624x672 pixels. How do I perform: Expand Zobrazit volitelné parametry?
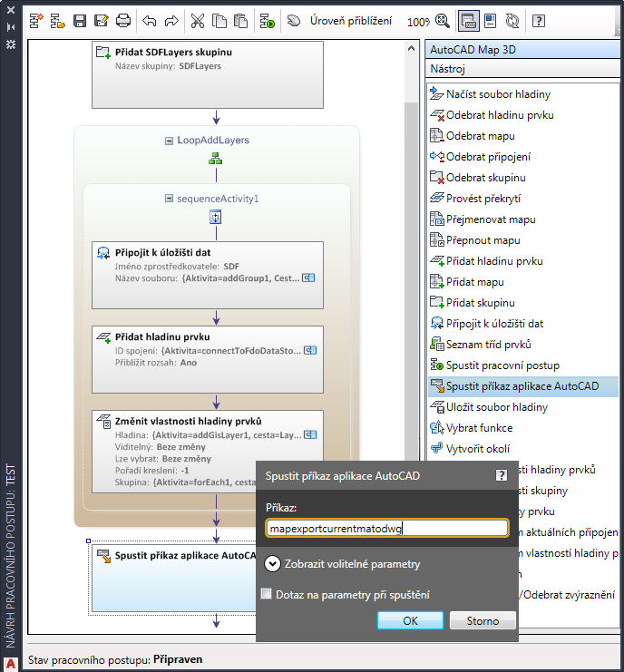coord(273,564)
